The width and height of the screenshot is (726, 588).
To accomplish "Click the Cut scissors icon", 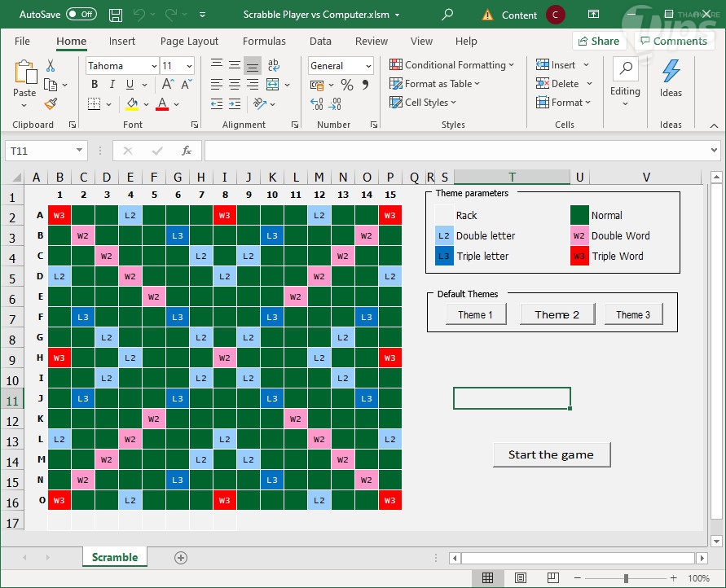I will point(51,66).
